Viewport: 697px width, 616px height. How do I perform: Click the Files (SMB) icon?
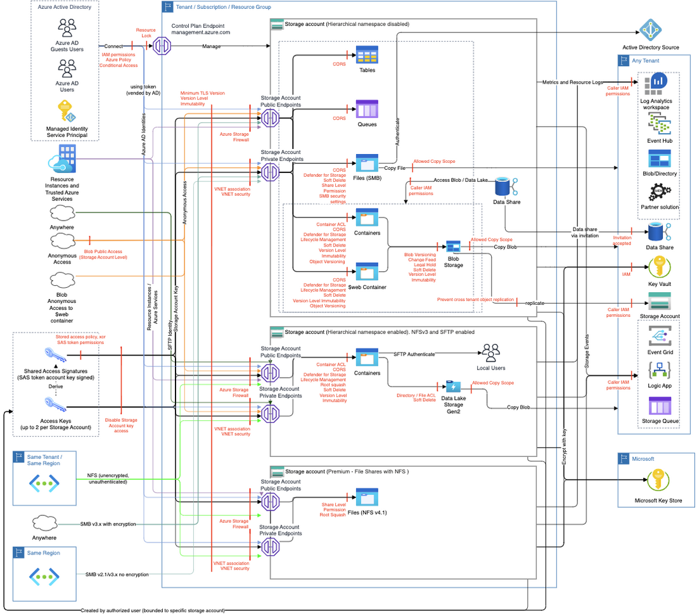pos(367,164)
